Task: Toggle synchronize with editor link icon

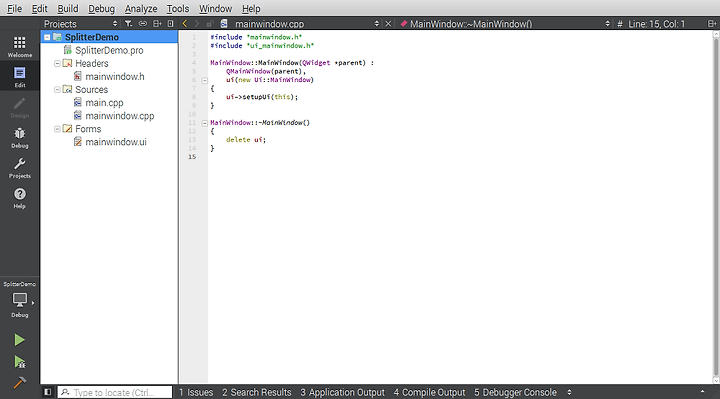Action: (x=143, y=23)
